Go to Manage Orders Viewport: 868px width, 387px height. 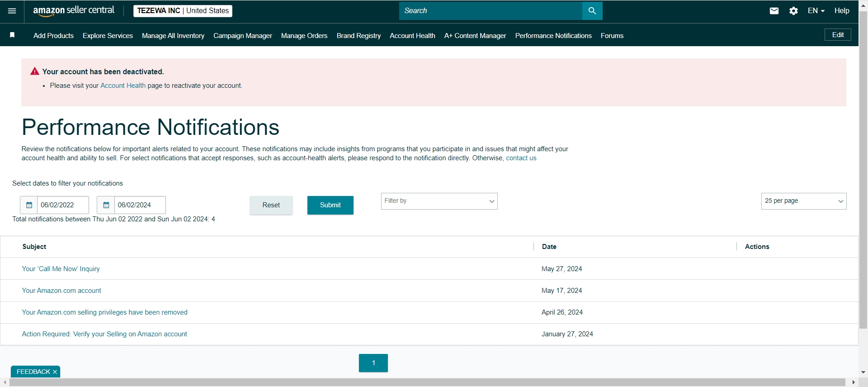point(304,36)
